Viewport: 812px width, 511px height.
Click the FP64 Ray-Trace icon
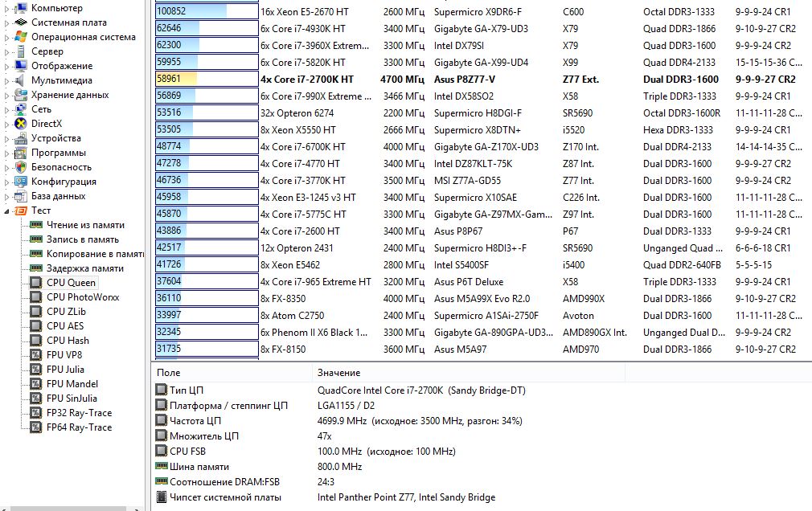35,427
